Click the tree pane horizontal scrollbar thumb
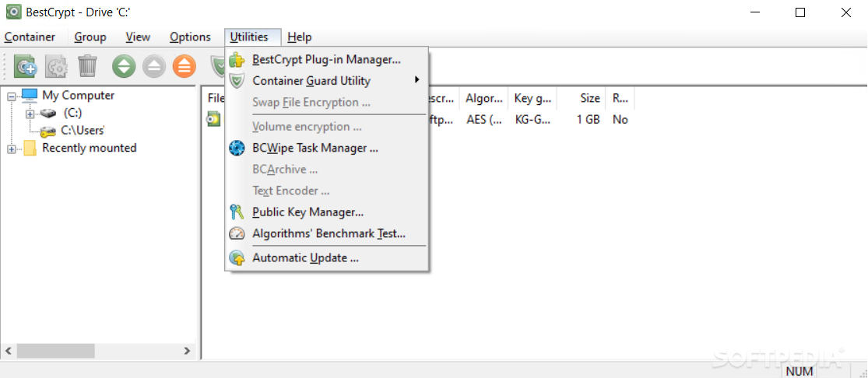The height and width of the screenshot is (378, 868). (55, 351)
